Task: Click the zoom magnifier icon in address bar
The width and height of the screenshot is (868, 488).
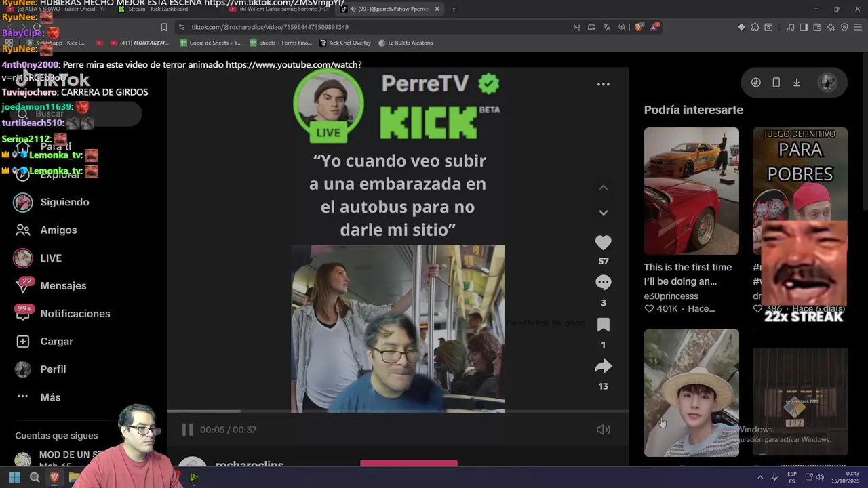Action: tap(622, 27)
